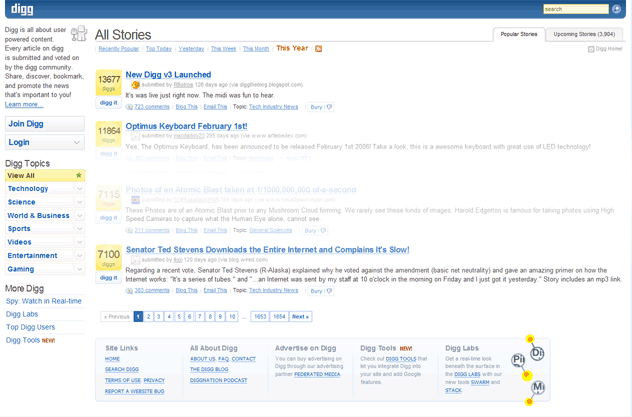Viewport: 632px width, 417px height.
Task: Click Email This on Ted Stevens story
Action: point(215,290)
